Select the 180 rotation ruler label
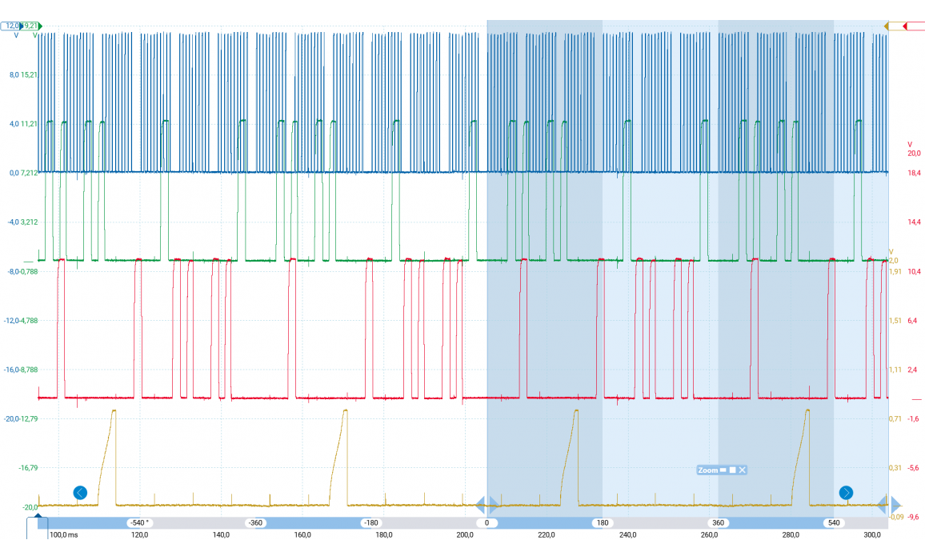The image size is (925, 560). click(603, 522)
